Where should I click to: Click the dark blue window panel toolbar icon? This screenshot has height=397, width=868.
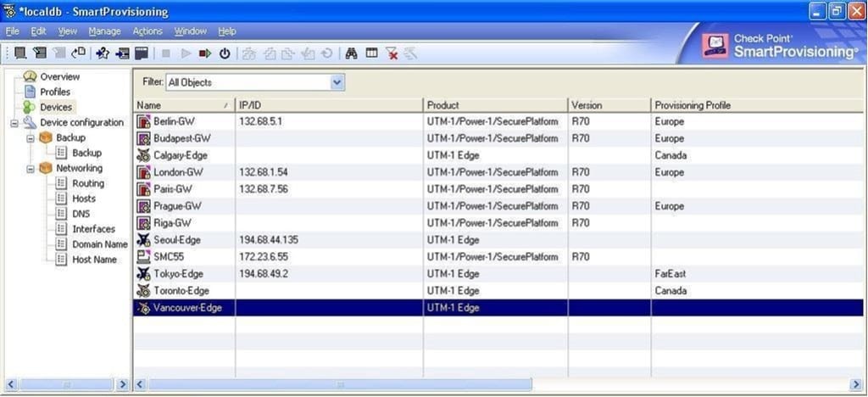142,53
